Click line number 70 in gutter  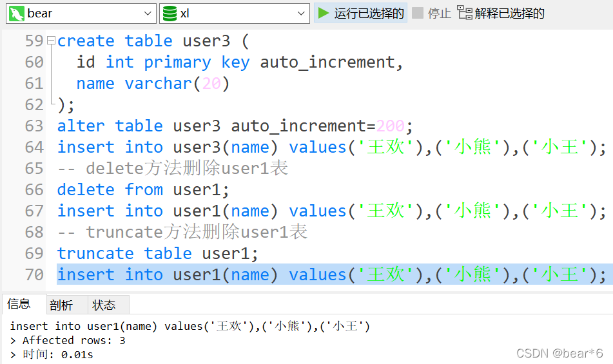click(x=34, y=274)
